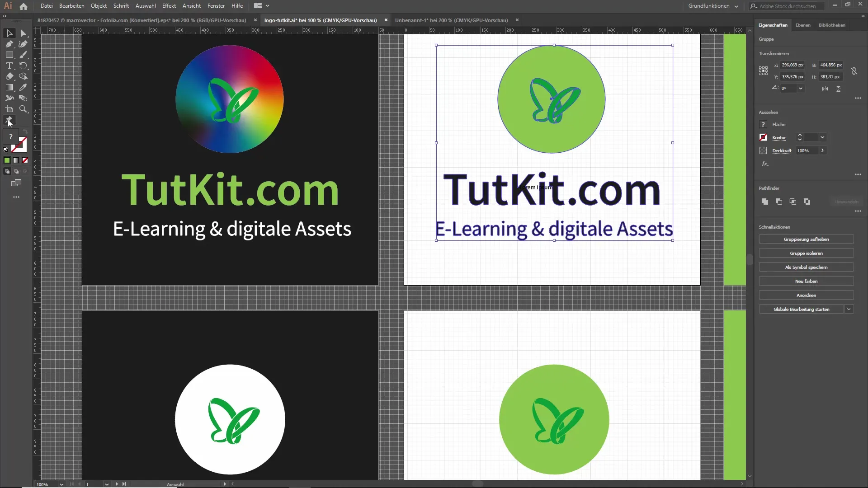Select the Rectangle tool
The width and height of the screenshot is (868, 488).
coord(9,55)
